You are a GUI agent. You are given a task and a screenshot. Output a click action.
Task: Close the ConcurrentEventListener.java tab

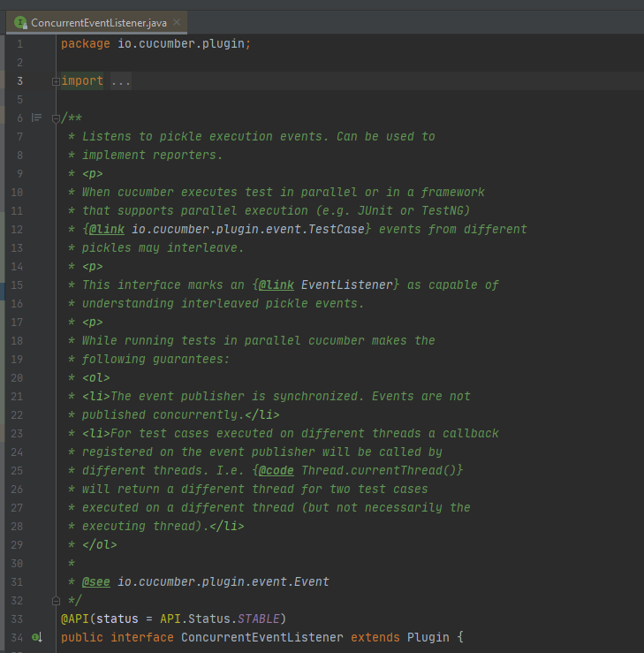pyautogui.click(x=177, y=22)
